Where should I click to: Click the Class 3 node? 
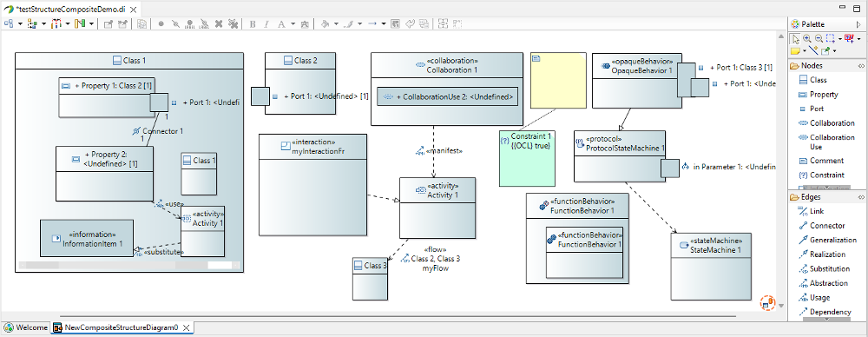(x=370, y=279)
